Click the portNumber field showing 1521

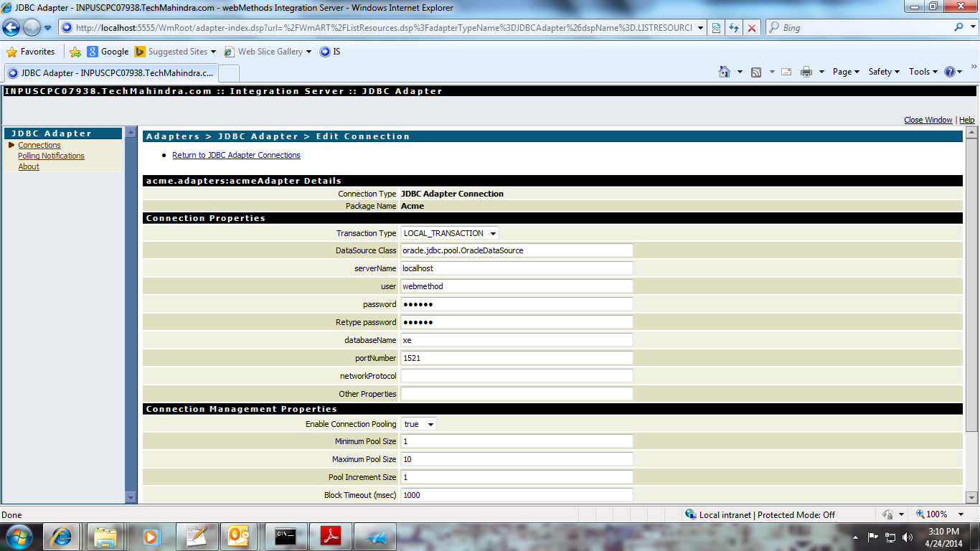(x=517, y=358)
